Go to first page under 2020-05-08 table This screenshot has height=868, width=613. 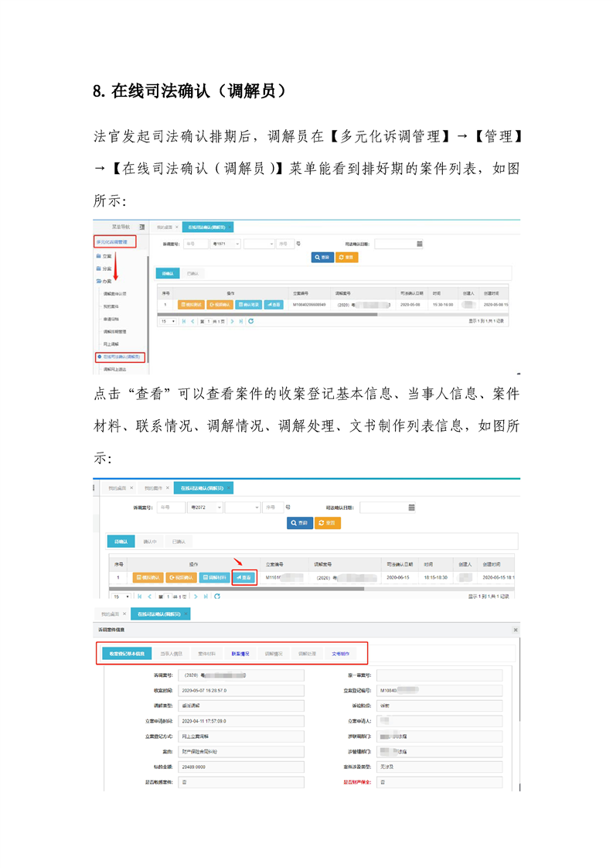tap(184, 321)
